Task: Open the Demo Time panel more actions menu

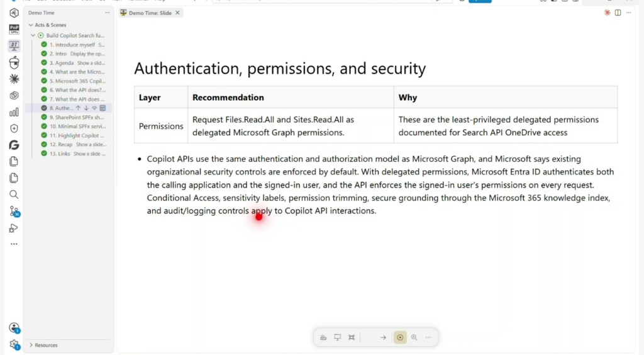Action: (107, 13)
